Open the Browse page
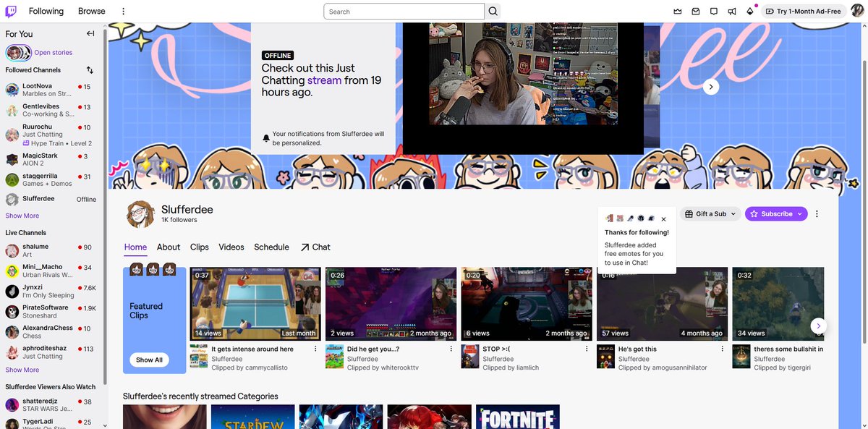 tap(92, 12)
